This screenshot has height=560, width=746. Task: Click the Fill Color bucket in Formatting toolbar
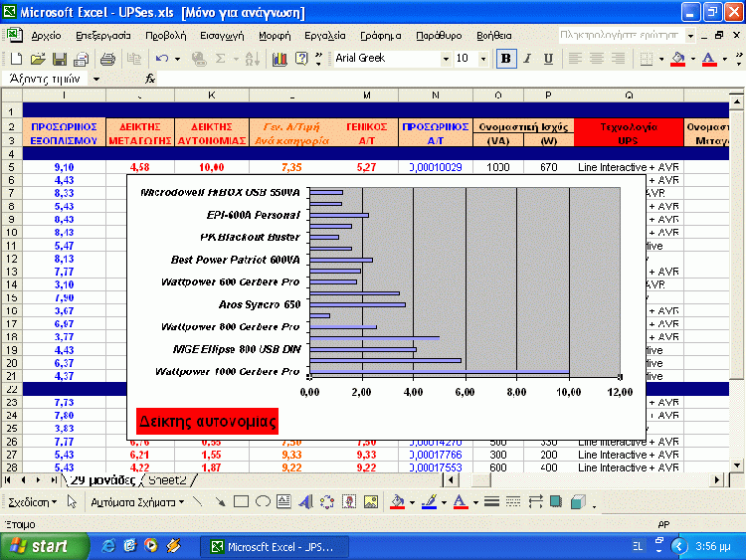click(x=678, y=59)
